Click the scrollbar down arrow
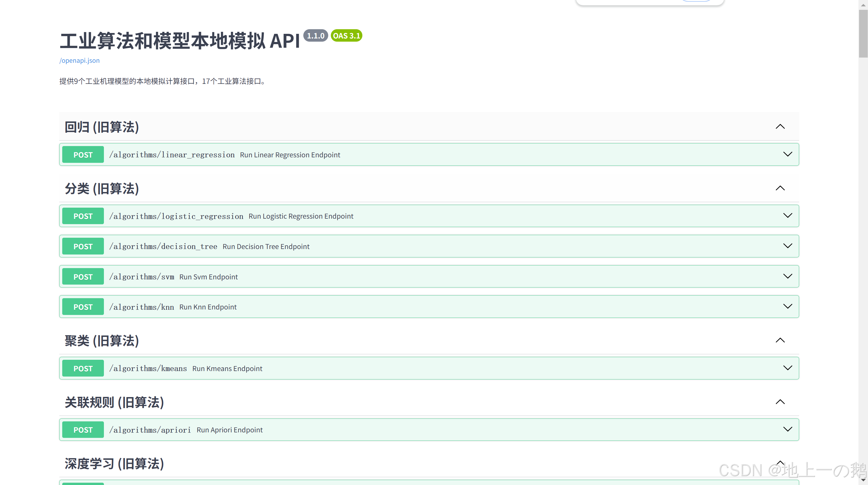The image size is (868, 485). pos(863,481)
